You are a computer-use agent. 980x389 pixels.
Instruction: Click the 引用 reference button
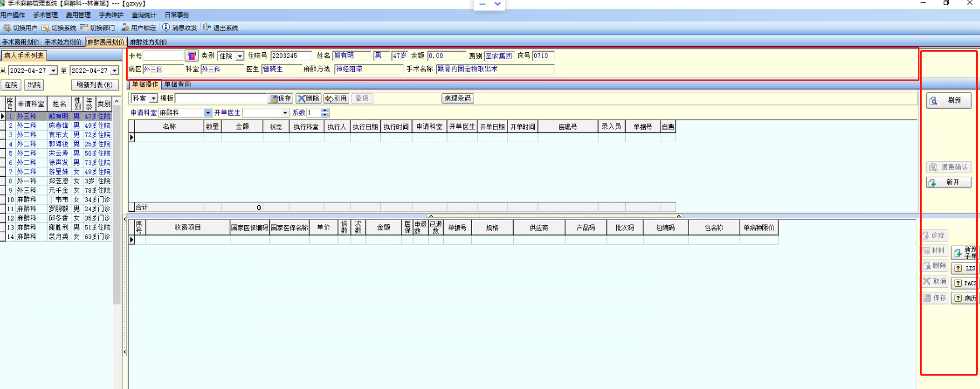click(x=336, y=98)
